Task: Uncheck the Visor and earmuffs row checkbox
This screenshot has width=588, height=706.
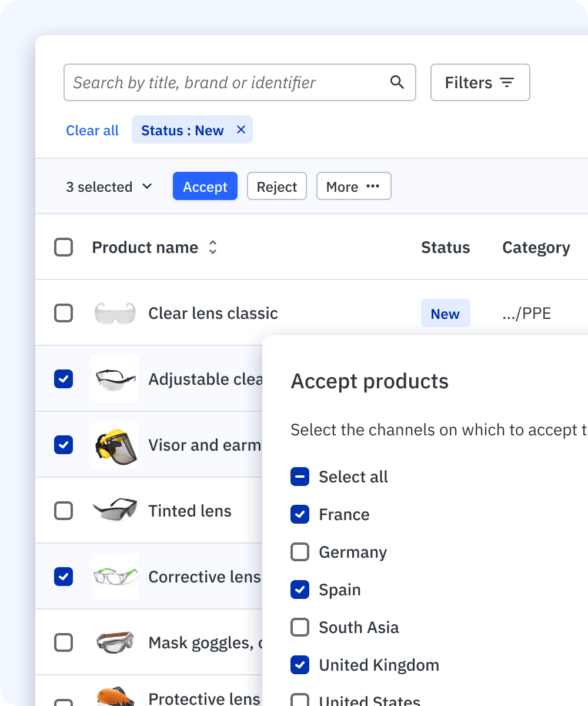Action: (x=64, y=445)
